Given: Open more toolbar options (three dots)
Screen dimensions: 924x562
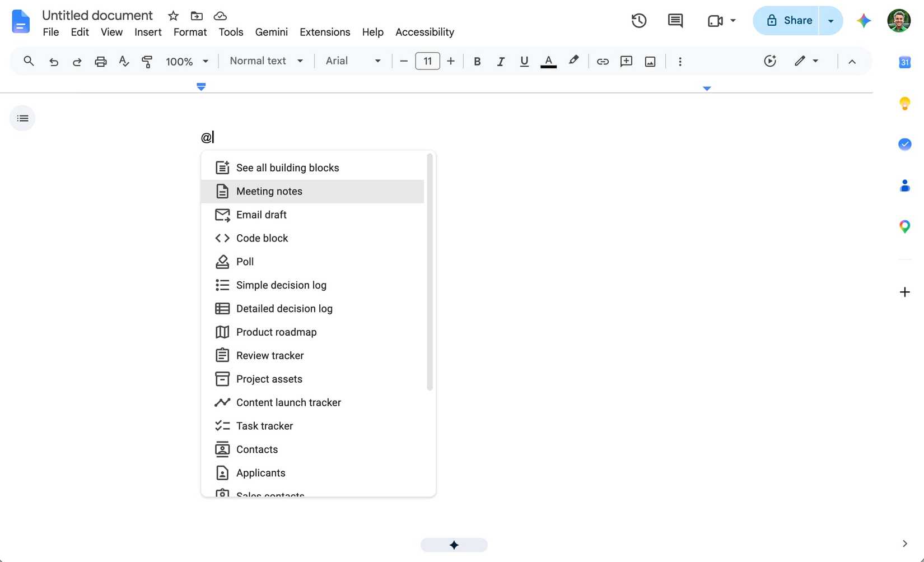Looking at the screenshot, I should coord(680,62).
